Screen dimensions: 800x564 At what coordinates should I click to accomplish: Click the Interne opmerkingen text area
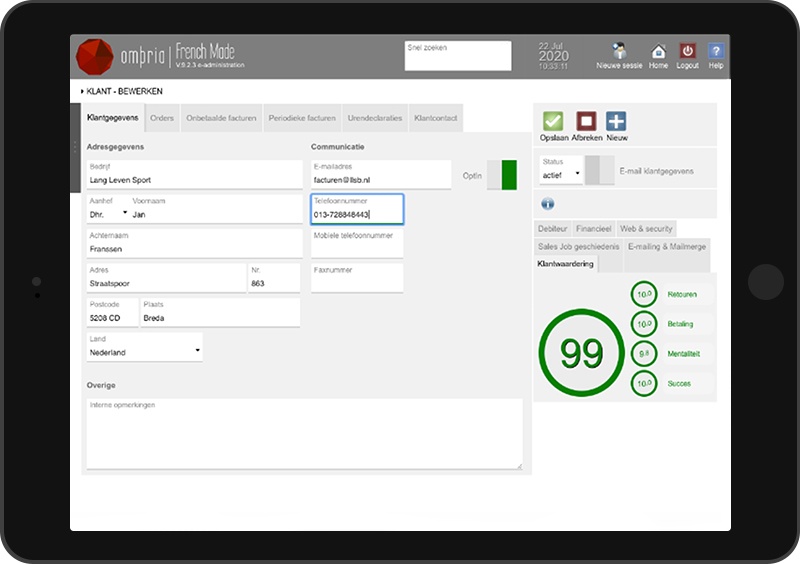305,434
